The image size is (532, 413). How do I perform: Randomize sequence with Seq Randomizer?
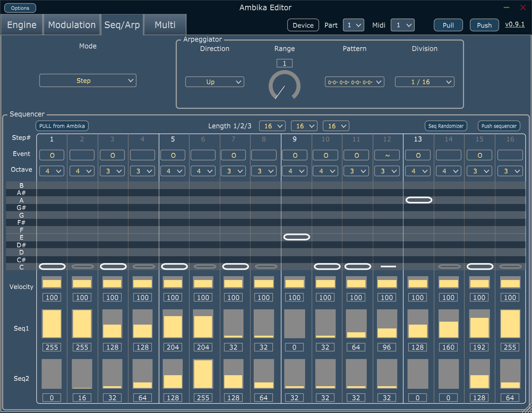[446, 126]
